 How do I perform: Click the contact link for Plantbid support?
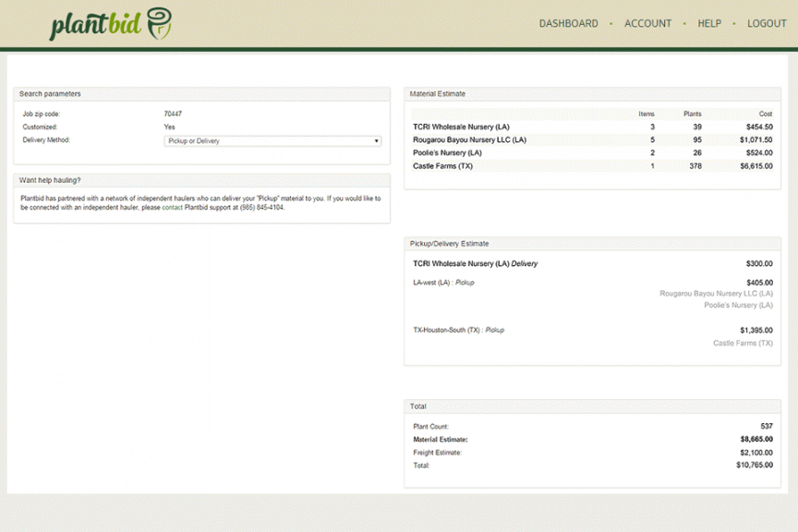click(x=173, y=208)
